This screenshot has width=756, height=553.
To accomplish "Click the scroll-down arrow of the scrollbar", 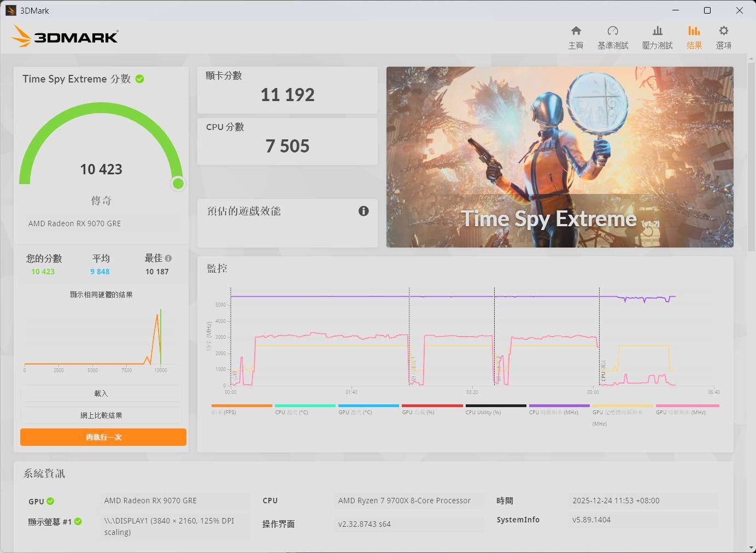I will click(751, 547).
